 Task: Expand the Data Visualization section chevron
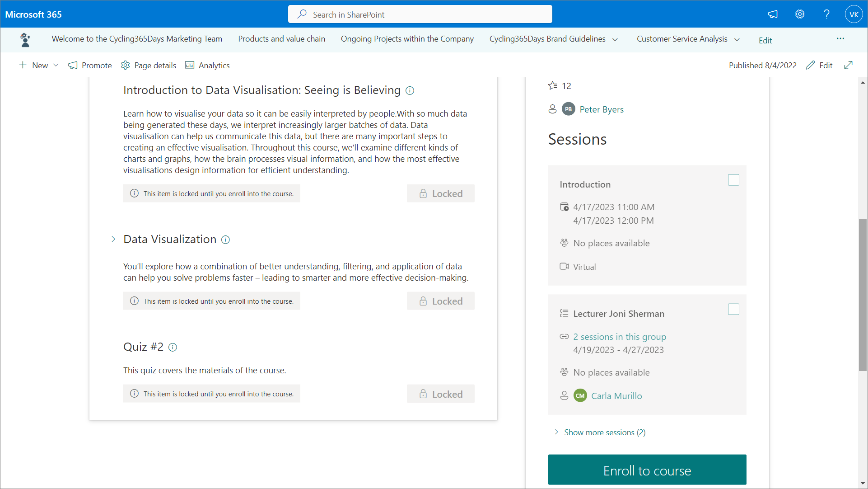coord(113,240)
